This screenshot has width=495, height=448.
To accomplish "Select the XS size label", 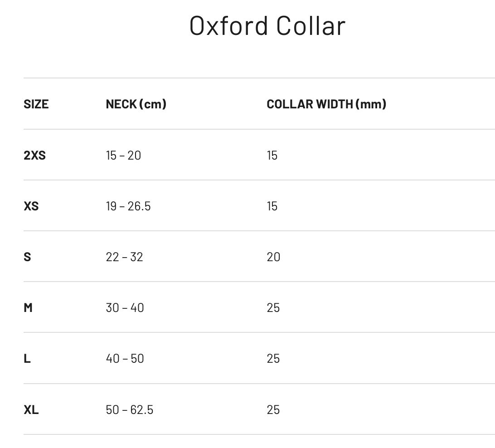I will pos(31,206).
